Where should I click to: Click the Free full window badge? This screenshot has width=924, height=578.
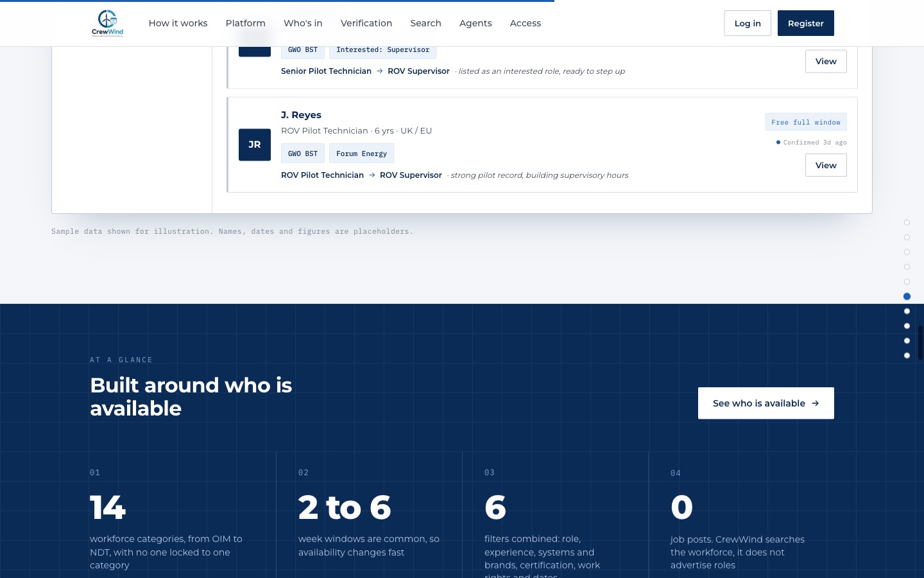click(x=805, y=122)
